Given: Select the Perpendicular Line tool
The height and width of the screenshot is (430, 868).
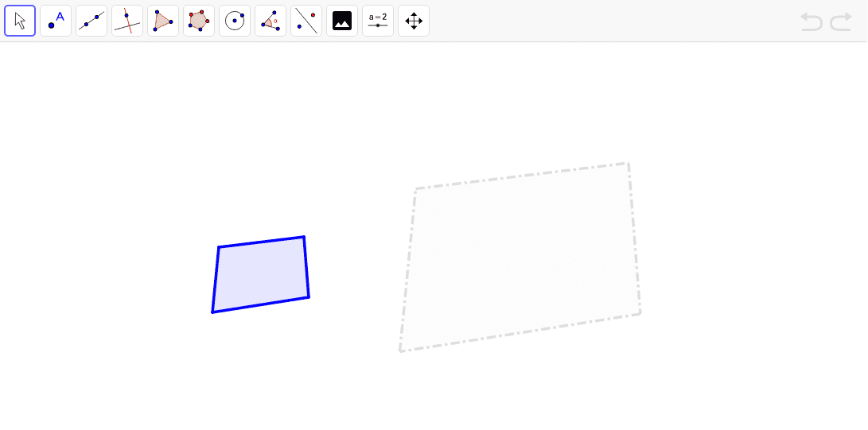Looking at the screenshot, I should 127,21.
